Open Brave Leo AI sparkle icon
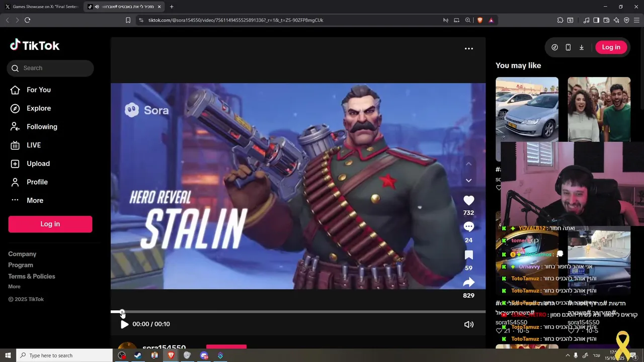Viewport: 644px width, 362px height. pos(616,20)
